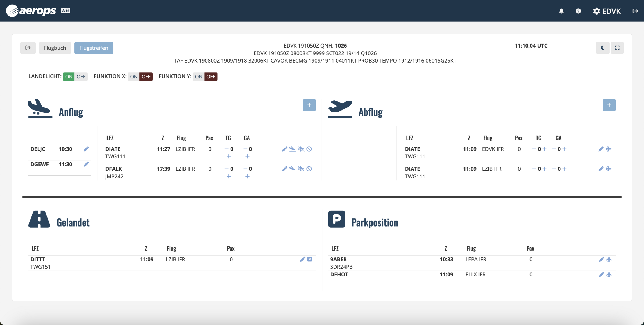Click the QNH value 1026
The image size is (644, 325).
pos(341,46)
